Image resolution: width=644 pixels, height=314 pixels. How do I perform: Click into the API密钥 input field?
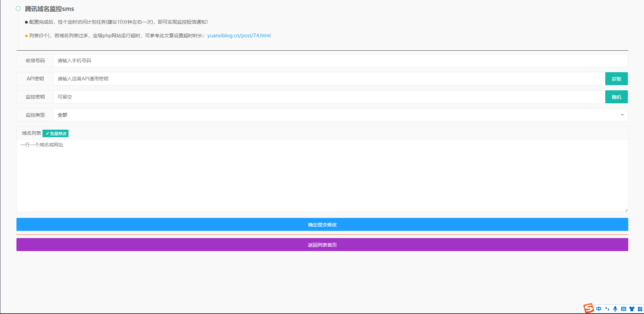click(x=329, y=79)
